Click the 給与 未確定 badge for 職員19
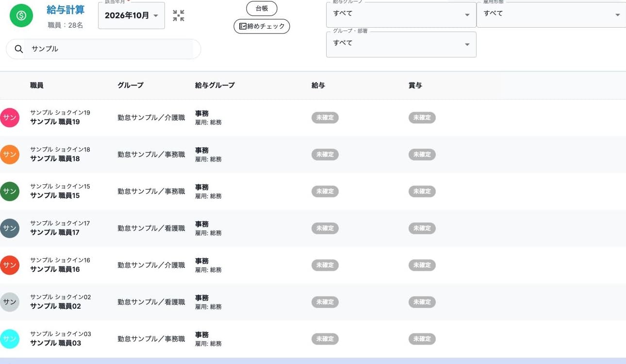Viewport: 626px width, 364px height. pos(325,117)
